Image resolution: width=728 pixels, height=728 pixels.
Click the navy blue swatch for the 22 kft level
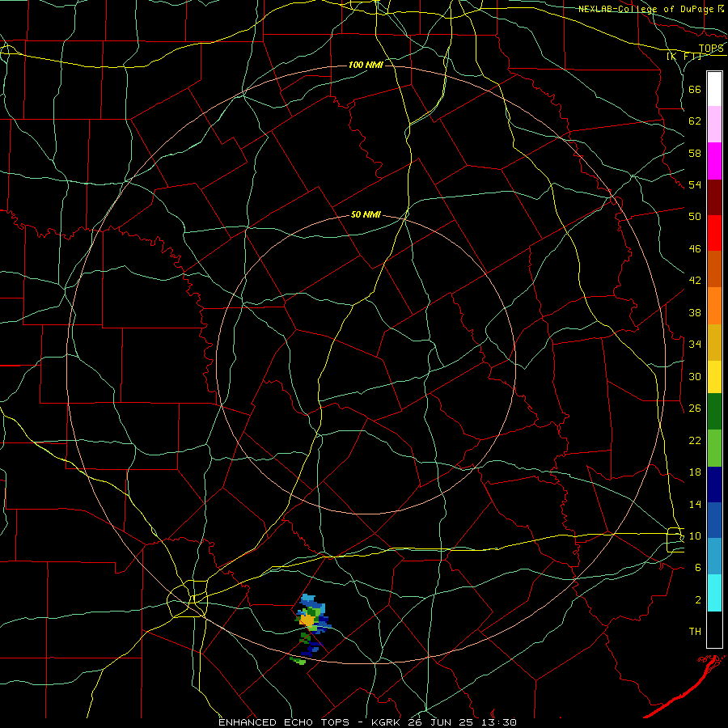tap(714, 485)
